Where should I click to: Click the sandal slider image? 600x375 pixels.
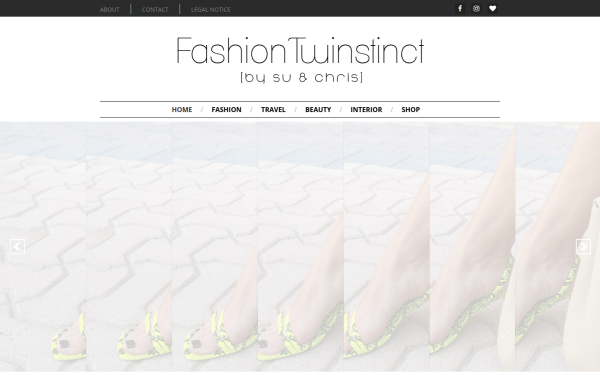300,247
